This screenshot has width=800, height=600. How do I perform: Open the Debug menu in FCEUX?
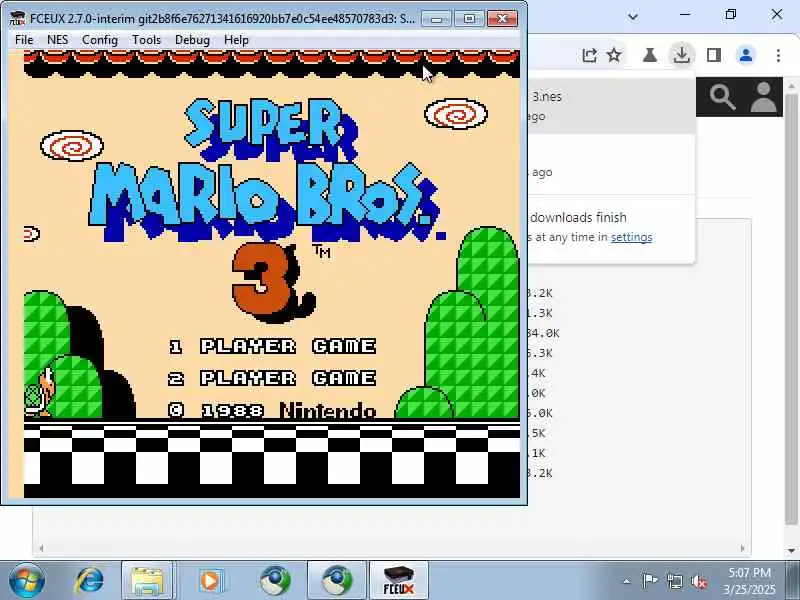tap(192, 40)
